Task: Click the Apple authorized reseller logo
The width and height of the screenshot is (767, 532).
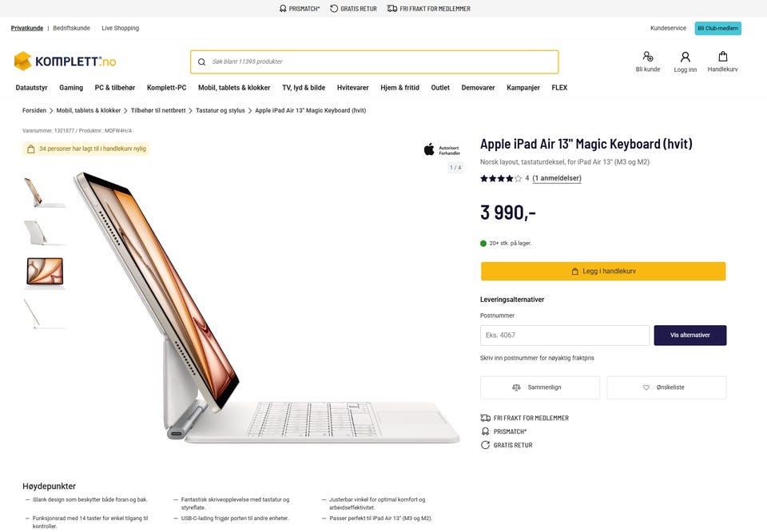Action: (x=441, y=149)
